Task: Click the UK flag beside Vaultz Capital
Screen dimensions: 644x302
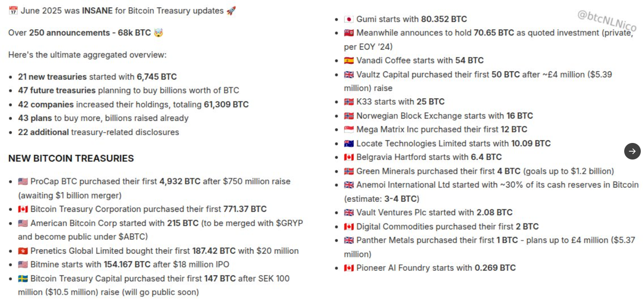Action: (349, 74)
